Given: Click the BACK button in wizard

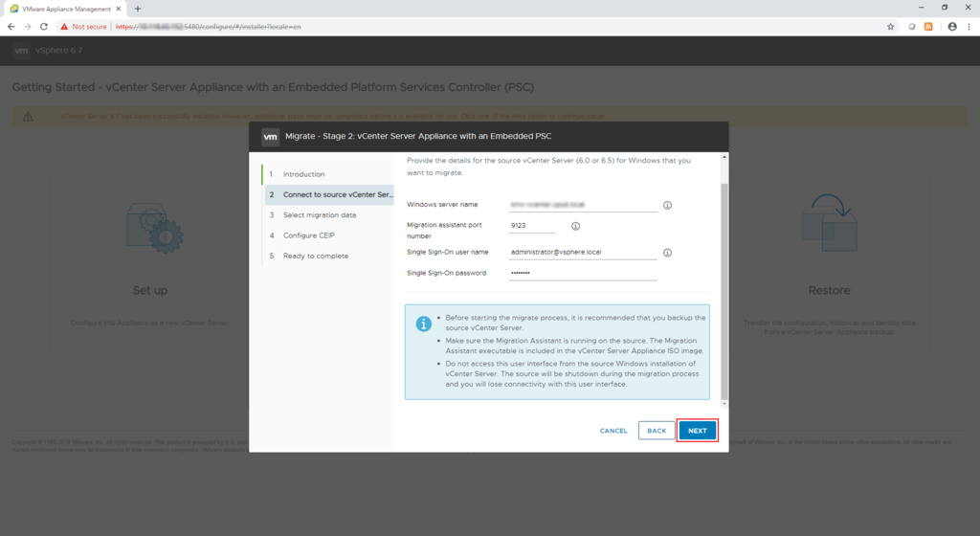Looking at the screenshot, I should click(x=657, y=431).
